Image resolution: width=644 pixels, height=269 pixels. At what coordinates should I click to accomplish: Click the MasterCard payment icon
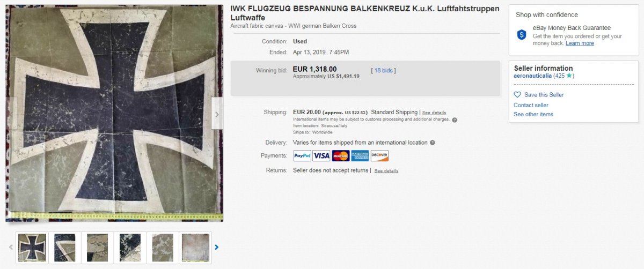tap(341, 156)
